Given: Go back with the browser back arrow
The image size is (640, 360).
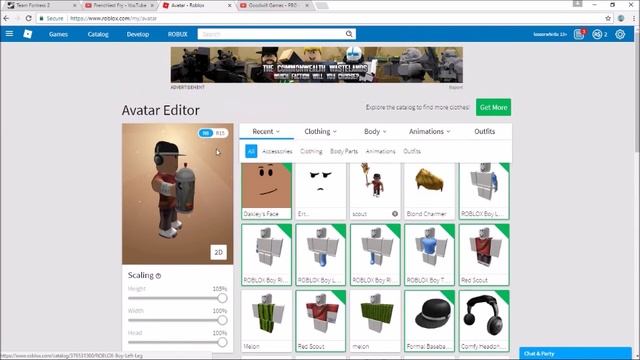Looking at the screenshot, I should (6, 18).
